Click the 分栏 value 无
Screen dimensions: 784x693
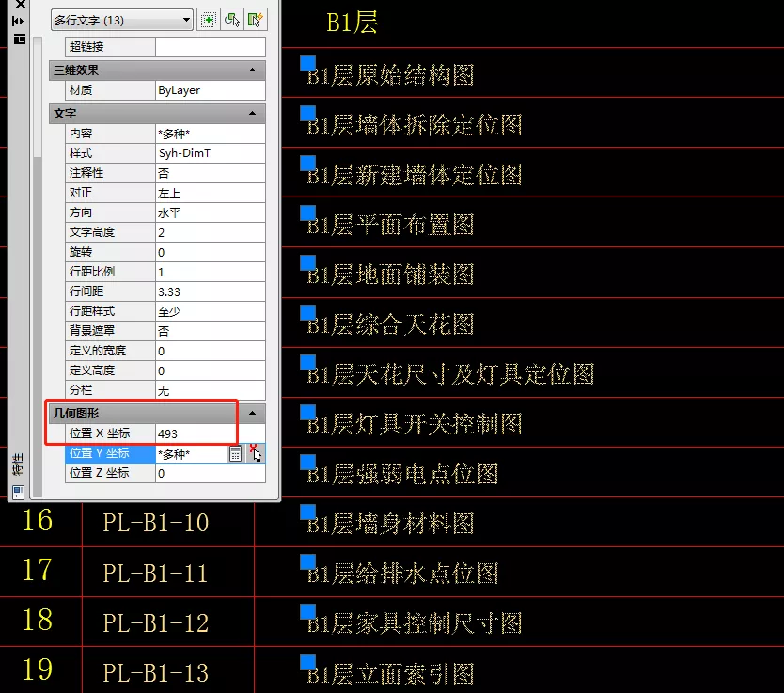click(x=211, y=390)
